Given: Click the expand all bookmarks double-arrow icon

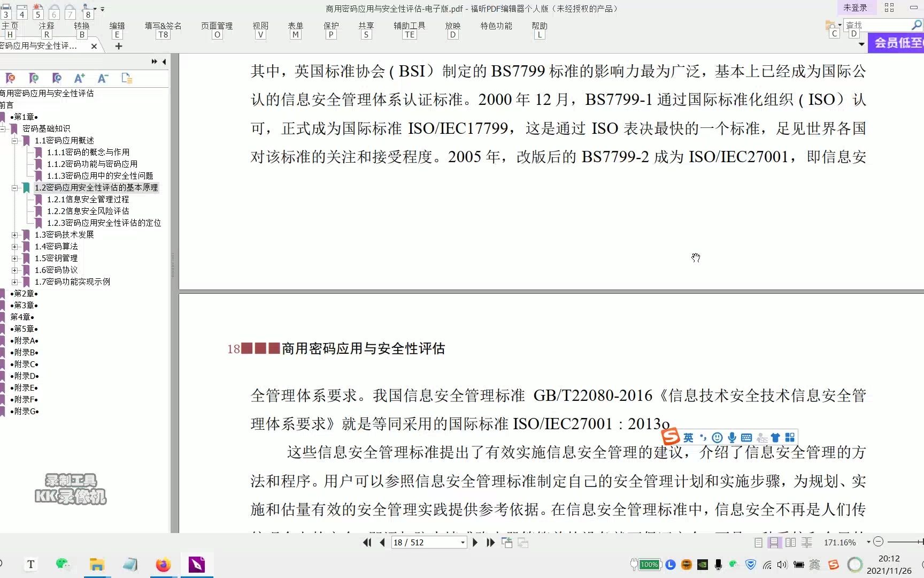Looking at the screenshot, I should coord(154,62).
